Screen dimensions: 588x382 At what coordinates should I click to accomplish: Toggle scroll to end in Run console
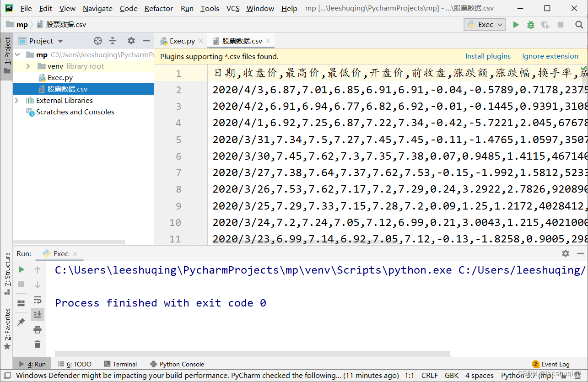tap(38, 314)
